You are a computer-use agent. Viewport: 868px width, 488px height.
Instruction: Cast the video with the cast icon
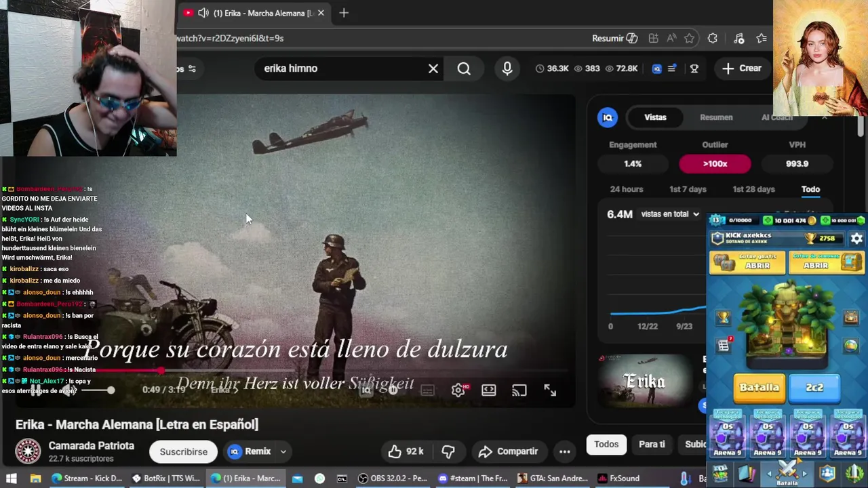[519, 390]
